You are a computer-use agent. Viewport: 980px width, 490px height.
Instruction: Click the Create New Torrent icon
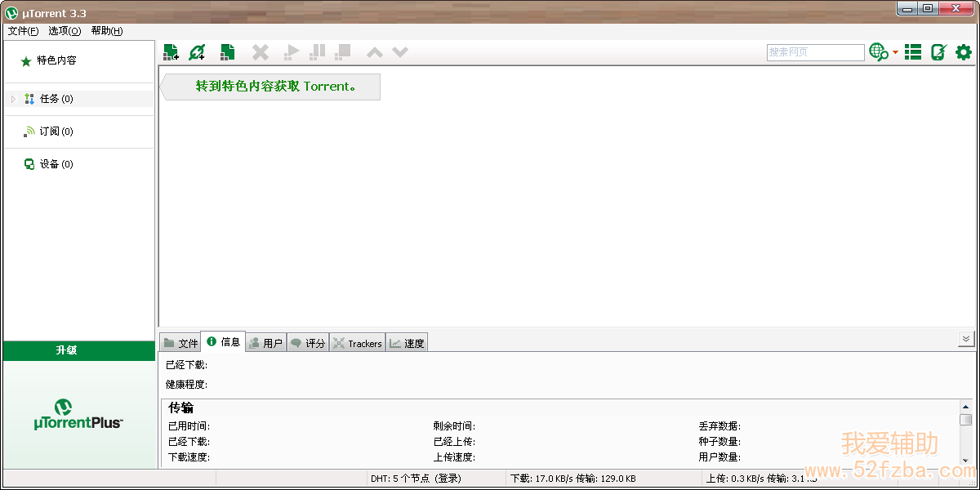(x=228, y=52)
